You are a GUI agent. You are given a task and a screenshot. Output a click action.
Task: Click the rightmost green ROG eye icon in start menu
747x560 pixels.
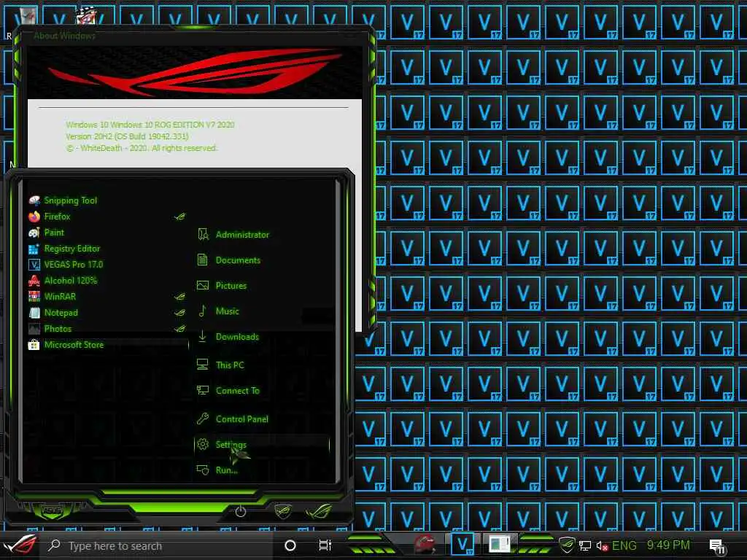point(320,511)
